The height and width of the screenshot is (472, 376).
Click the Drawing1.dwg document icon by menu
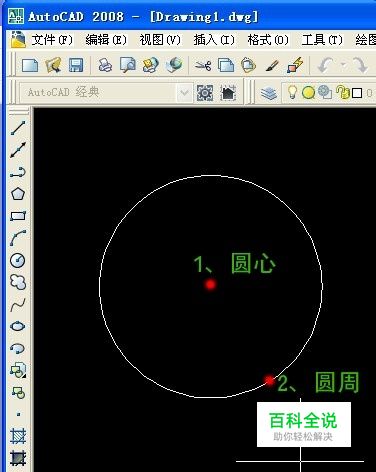18,40
